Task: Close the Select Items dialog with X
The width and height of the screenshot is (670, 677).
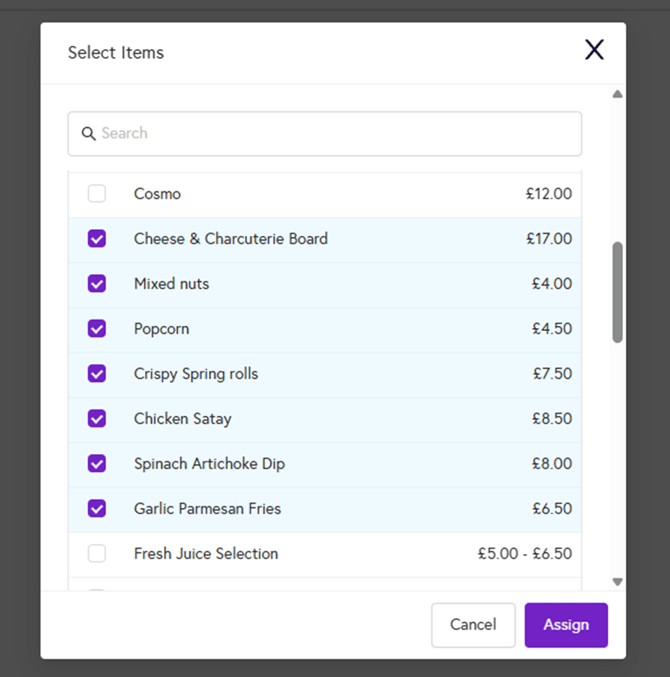Action: pyautogui.click(x=594, y=50)
